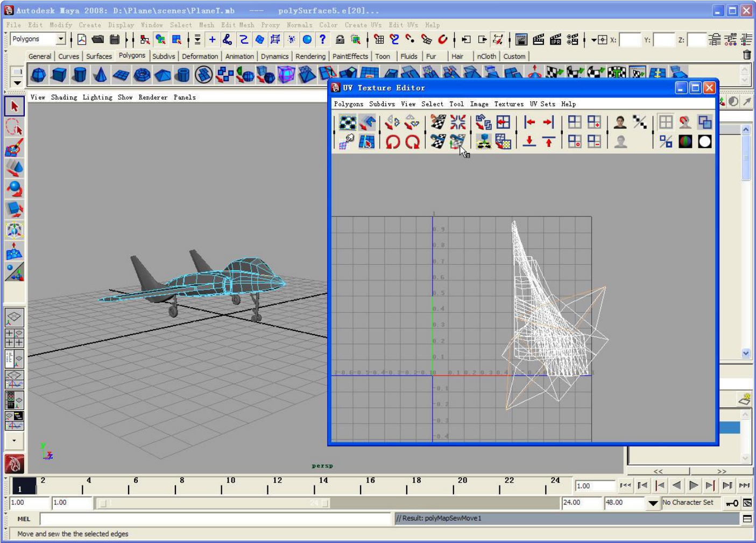Image resolution: width=756 pixels, height=543 pixels.
Task: Click the play backwards button
Action: 676,485
